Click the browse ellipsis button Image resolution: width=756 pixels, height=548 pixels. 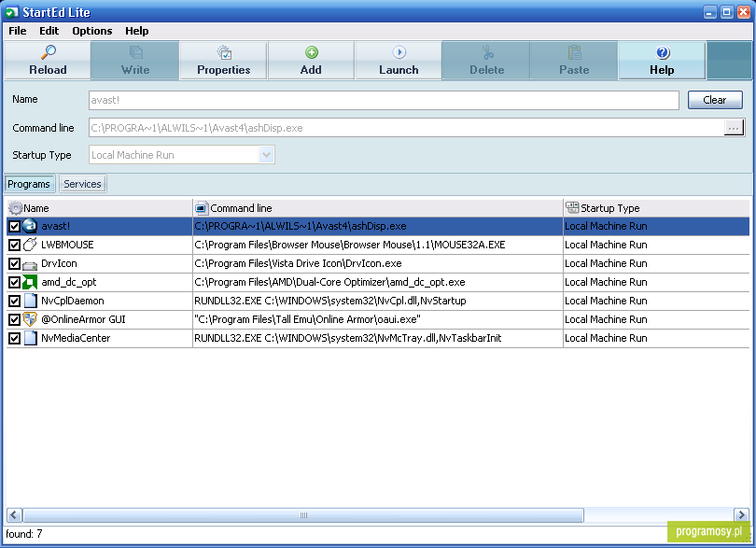734,128
